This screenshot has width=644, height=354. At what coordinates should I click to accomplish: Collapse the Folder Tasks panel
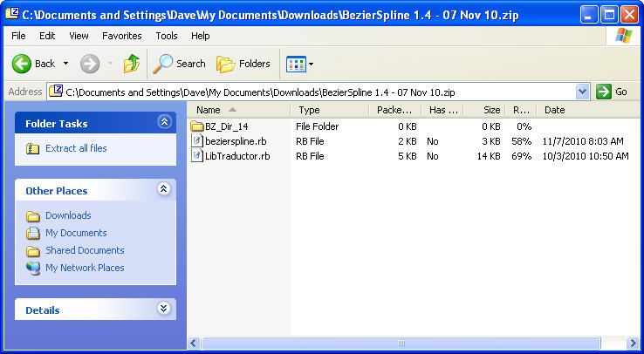click(165, 122)
